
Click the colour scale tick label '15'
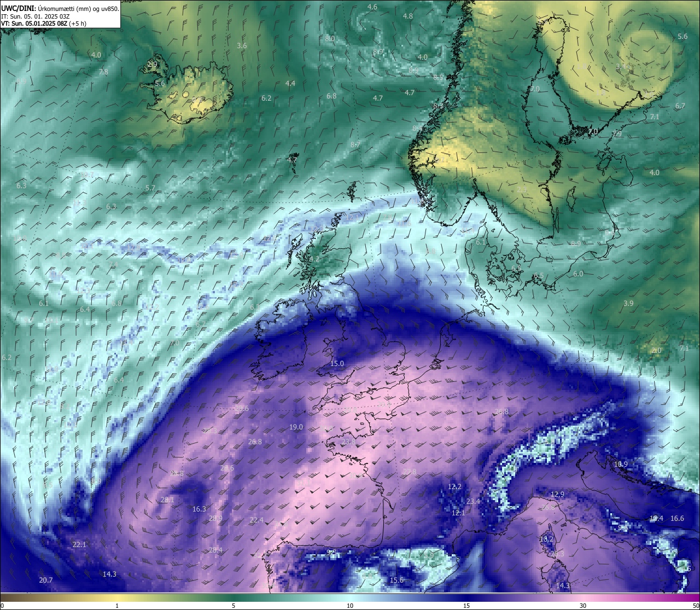pos(466,606)
